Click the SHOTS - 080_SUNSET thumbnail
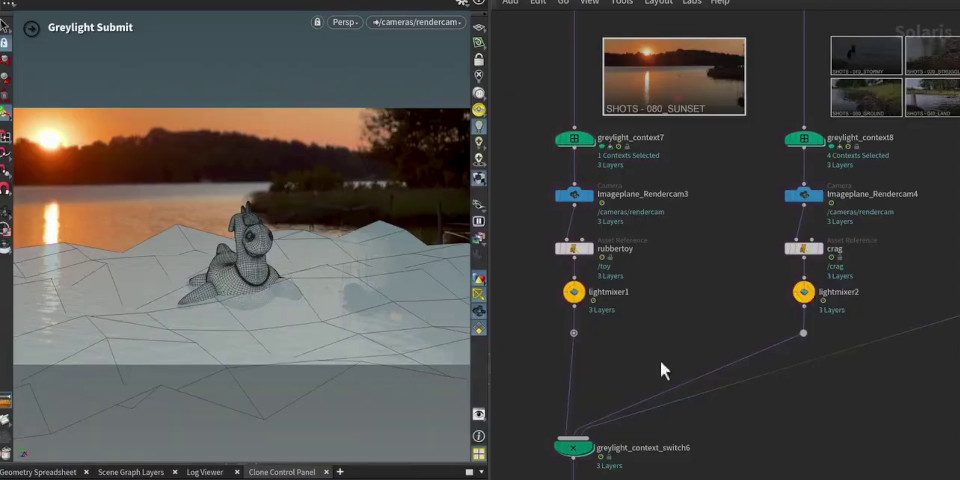 (x=674, y=77)
